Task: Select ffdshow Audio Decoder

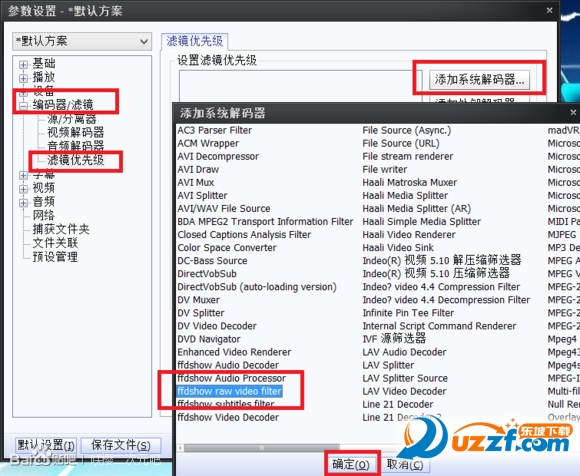Action: pyautogui.click(x=228, y=365)
